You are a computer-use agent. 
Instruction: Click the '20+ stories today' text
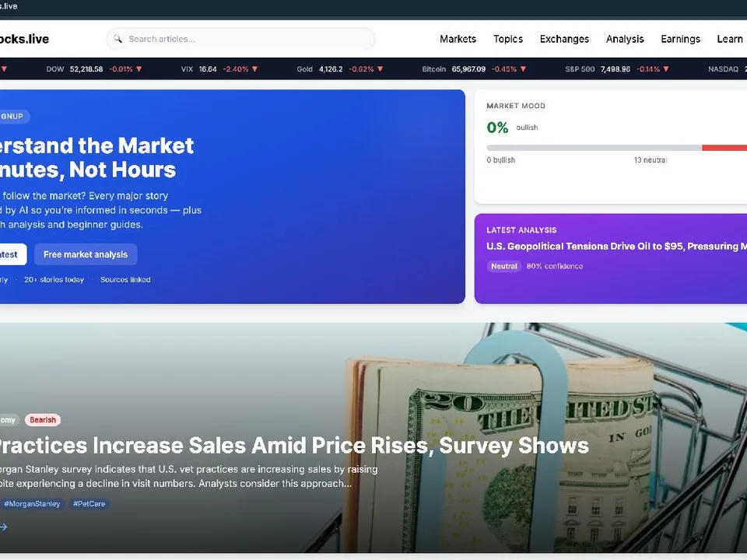(54, 279)
